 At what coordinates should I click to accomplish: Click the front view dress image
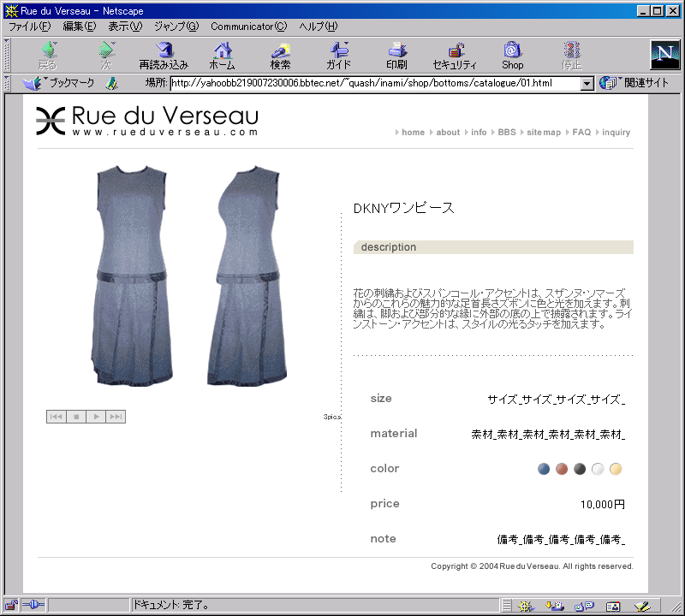[132, 275]
